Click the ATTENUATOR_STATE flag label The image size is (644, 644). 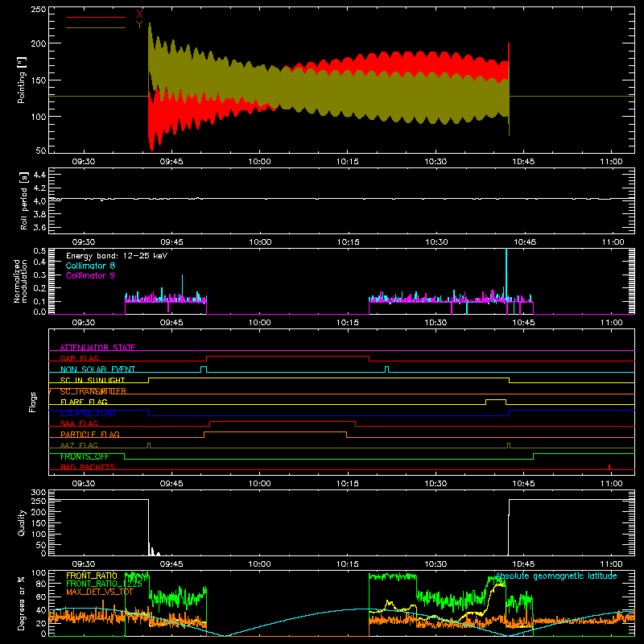point(97,348)
